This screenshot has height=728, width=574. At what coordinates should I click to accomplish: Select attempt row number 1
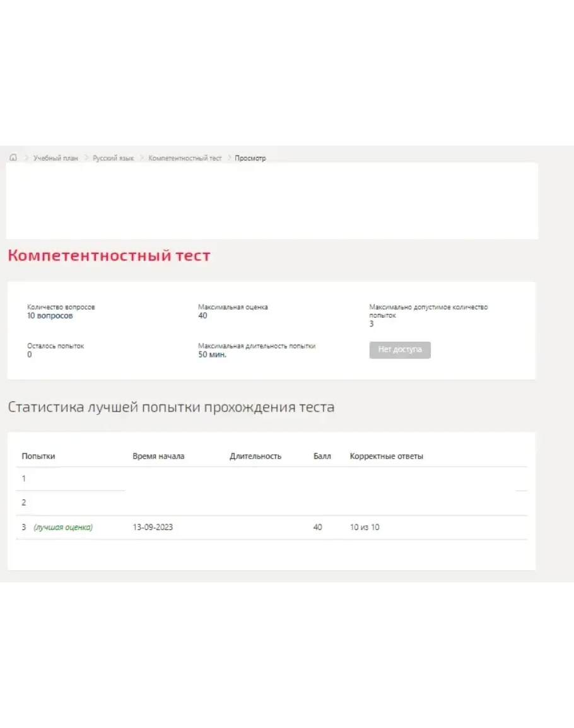(24, 479)
